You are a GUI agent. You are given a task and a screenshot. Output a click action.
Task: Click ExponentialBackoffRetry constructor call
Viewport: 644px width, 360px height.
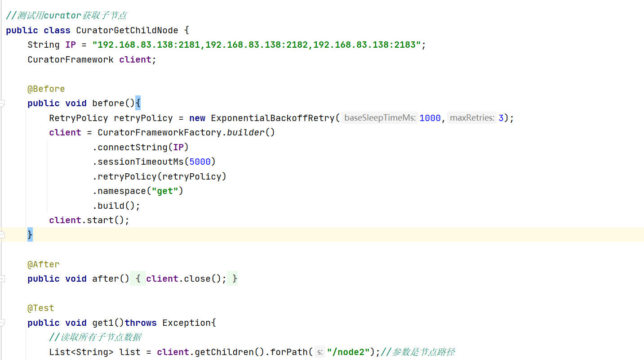(273, 118)
